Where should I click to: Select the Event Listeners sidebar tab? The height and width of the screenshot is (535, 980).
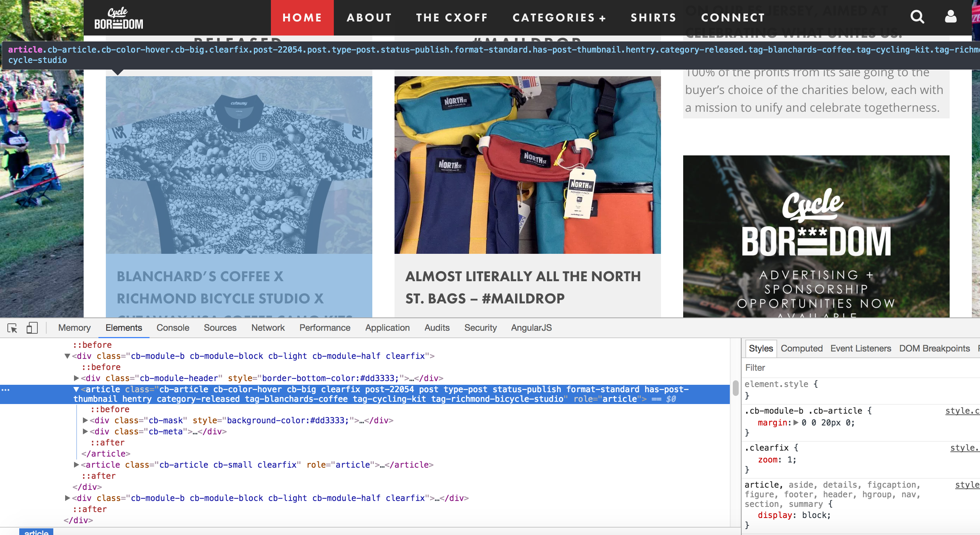pos(860,348)
